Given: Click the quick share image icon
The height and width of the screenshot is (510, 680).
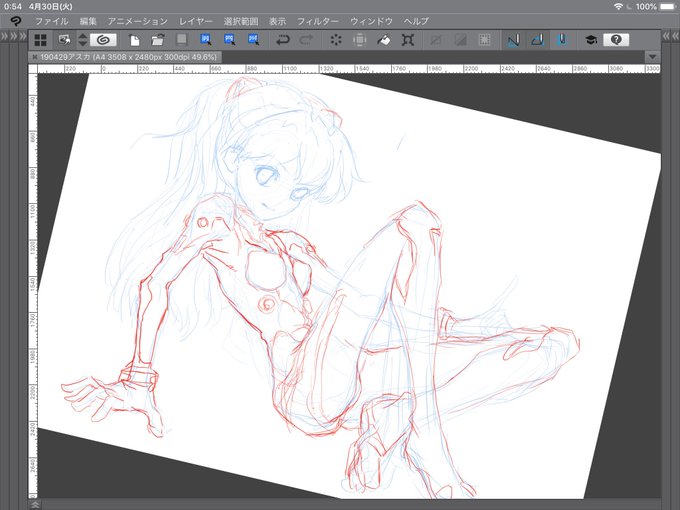Looking at the screenshot, I should click(64, 40).
